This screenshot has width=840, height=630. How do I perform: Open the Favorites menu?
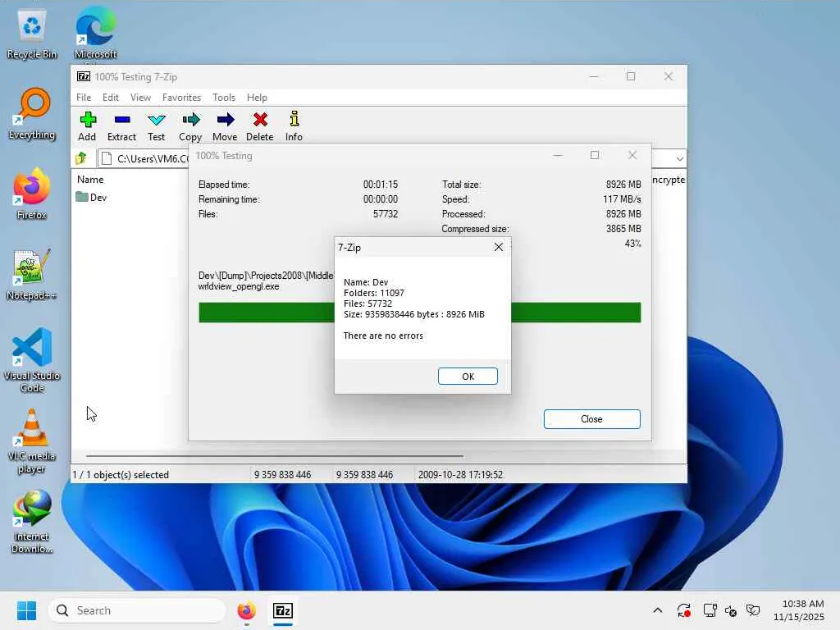tap(181, 98)
